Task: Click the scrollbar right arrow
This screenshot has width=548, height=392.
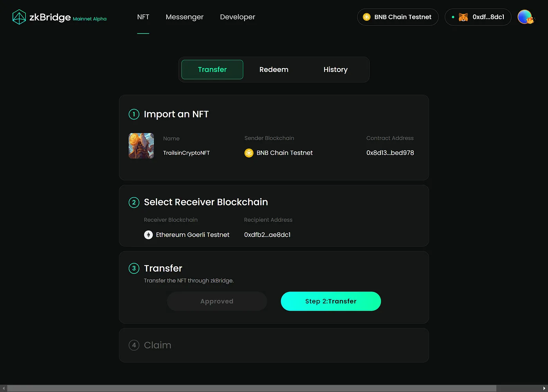Action: pos(544,388)
